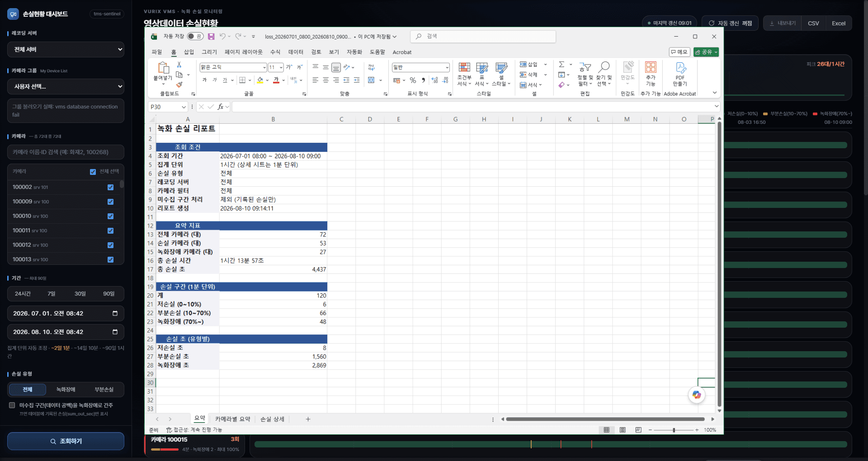This screenshot has width=868, height=461.
Task: Select the 7일 period button
Action: pos(52,294)
